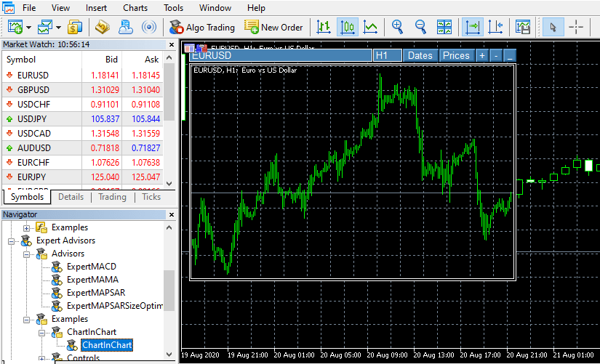600x364 pixels.
Task: Select the arrow Cursor tool
Action: coord(553,28)
